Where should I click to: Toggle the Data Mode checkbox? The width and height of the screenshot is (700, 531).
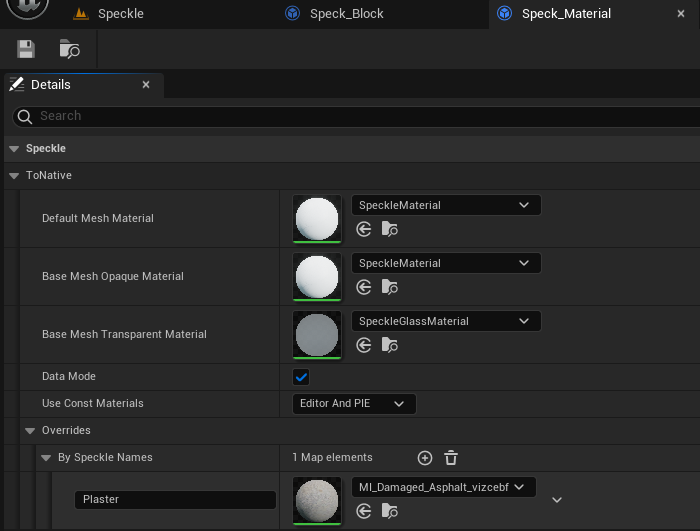tap(301, 377)
